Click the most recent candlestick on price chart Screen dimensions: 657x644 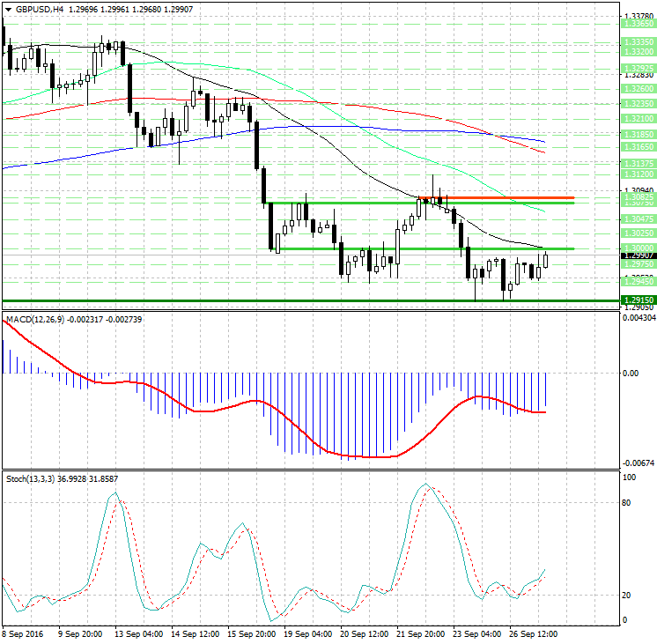click(546, 260)
